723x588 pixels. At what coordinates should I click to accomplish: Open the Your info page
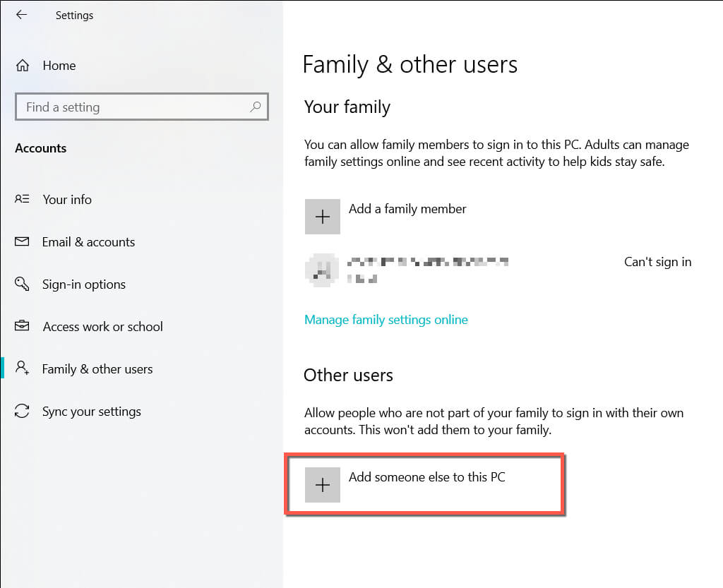click(x=67, y=200)
